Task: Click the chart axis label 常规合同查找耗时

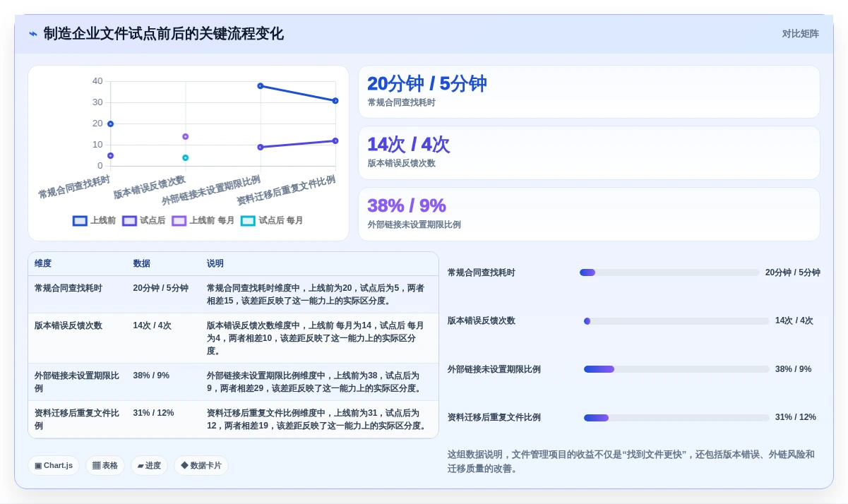Action: (x=74, y=188)
